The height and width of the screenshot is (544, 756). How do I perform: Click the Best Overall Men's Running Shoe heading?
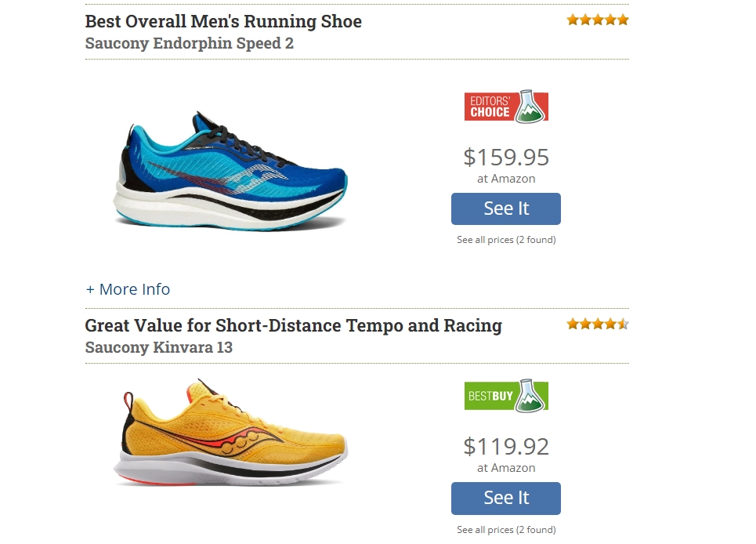[223, 21]
